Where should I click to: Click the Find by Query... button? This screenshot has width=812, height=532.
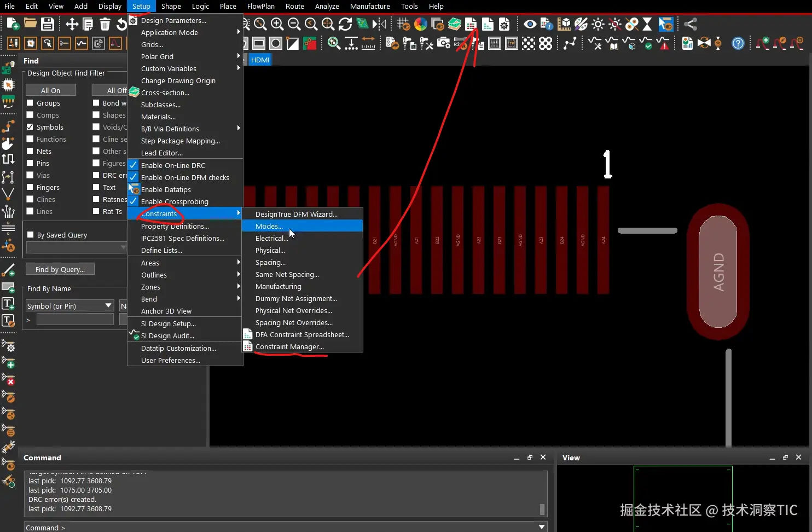pyautogui.click(x=60, y=269)
